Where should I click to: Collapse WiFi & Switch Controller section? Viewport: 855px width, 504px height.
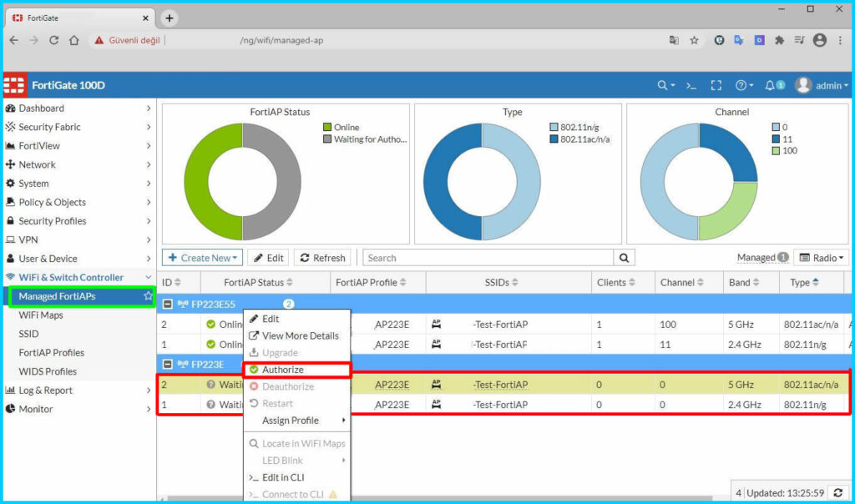[x=78, y=277]
